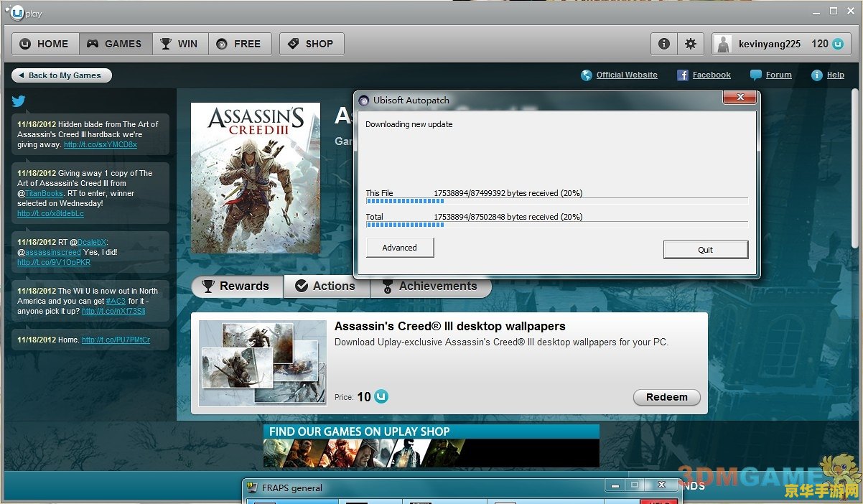Click the Find Our Games on Uplay Shop banner

tap(431, 446)
